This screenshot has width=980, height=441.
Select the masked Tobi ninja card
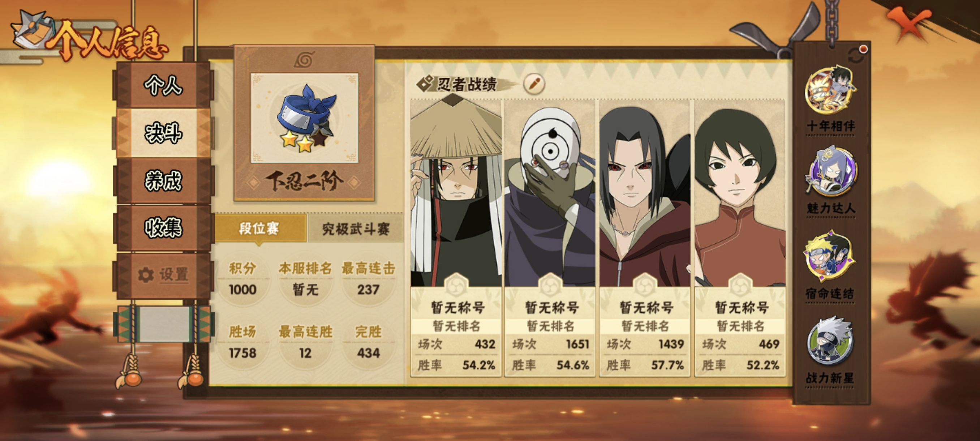(x=550, y=238)
